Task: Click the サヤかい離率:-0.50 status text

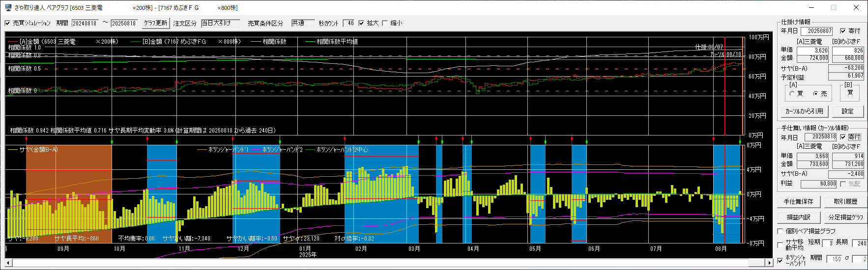Action: click(x=252, y=239)
